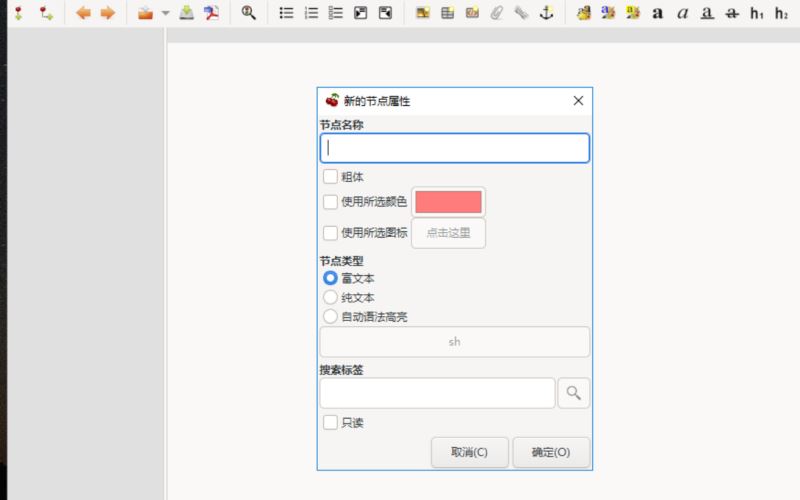
Task: Click the go back arrow icon
Action: (83, 13)
